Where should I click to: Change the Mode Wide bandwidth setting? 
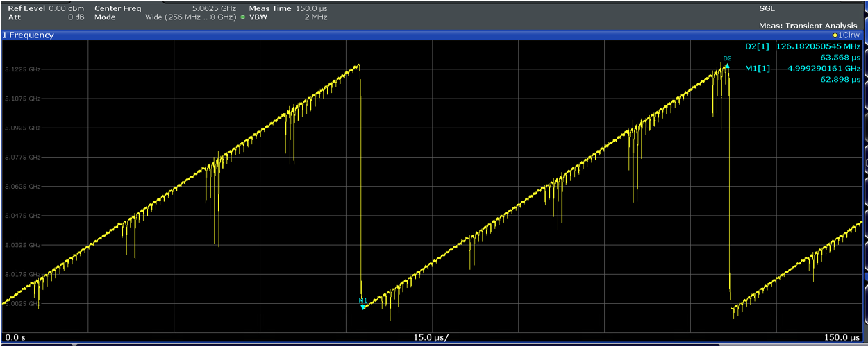click(x=190, y=17)
